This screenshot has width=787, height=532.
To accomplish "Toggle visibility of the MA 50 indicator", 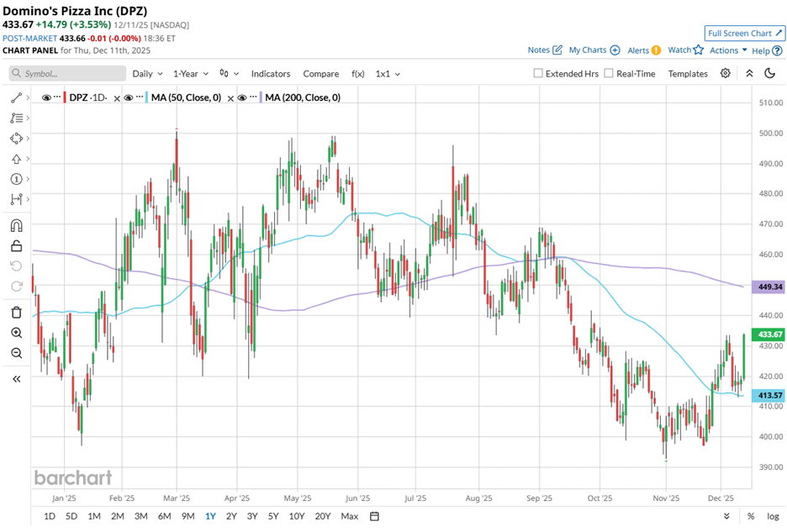I will pyautogui.click(x=129, y=97).
